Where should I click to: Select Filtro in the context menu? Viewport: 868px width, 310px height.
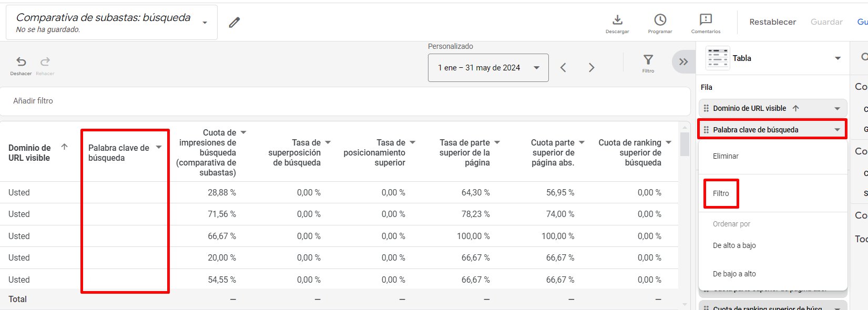coord(721,193)
